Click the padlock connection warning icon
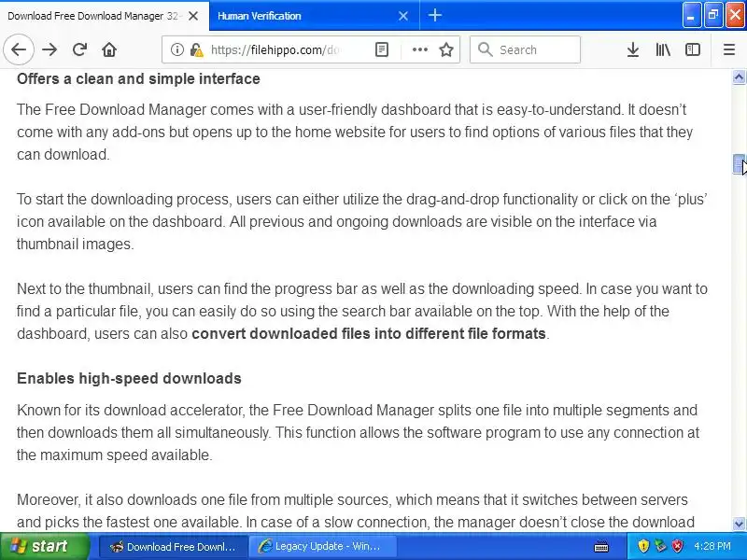 (x=196, y=49)
